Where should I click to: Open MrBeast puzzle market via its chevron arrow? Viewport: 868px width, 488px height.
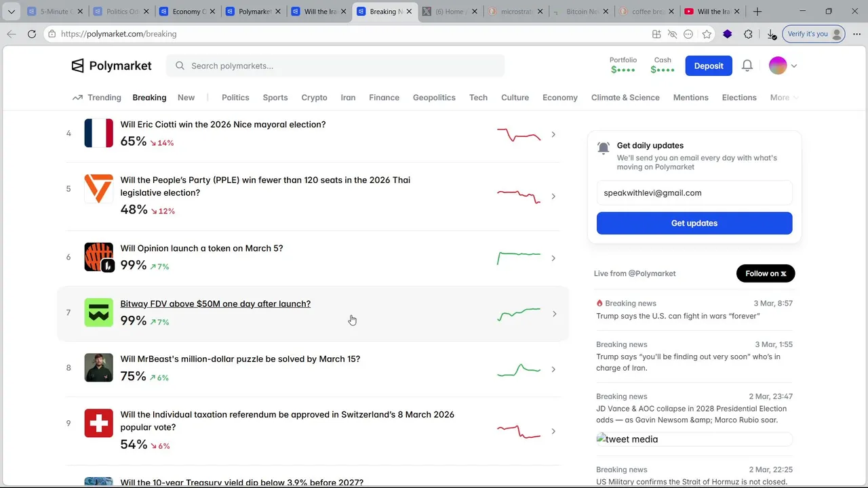coord(554,369)
